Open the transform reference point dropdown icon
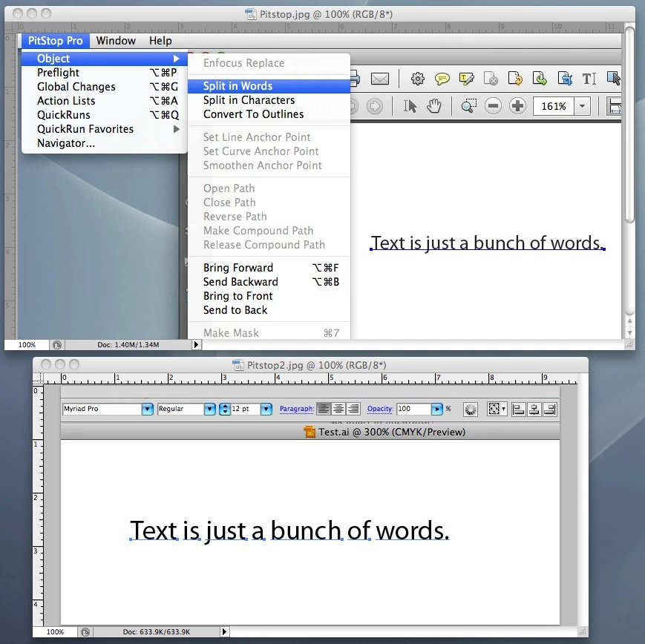This screenshot has height=644, width=645. point(497,409)
